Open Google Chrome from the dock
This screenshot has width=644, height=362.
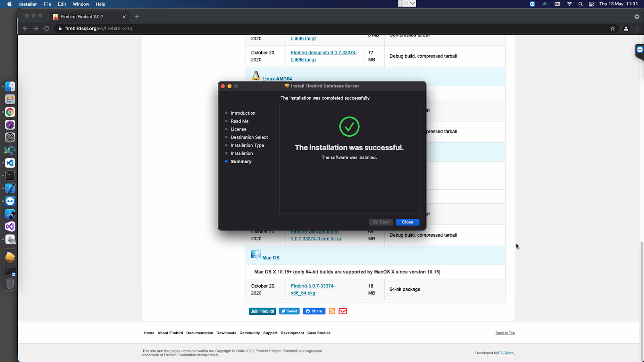[x=10, y=112]
